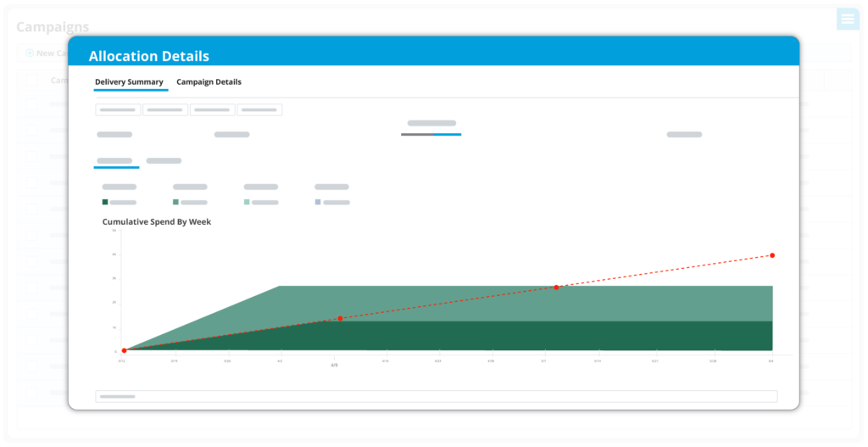Tick the header checkbox in Campaigns table
The height and width of the screenshot is (447, 868).
(32, 81)
